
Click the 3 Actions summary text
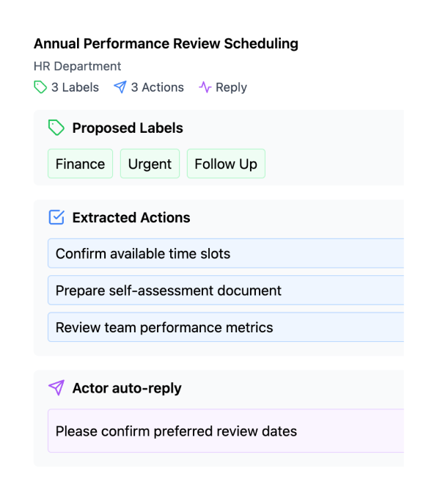(157, 87)
